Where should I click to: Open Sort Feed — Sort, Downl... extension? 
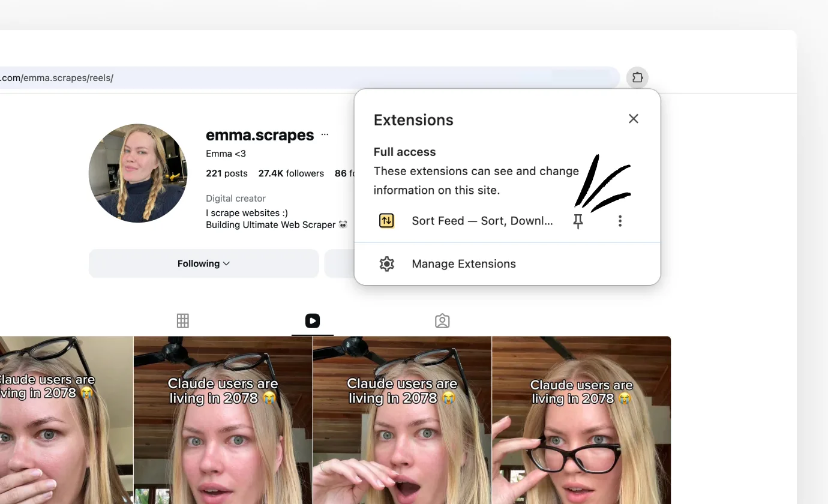click(482, 221)
